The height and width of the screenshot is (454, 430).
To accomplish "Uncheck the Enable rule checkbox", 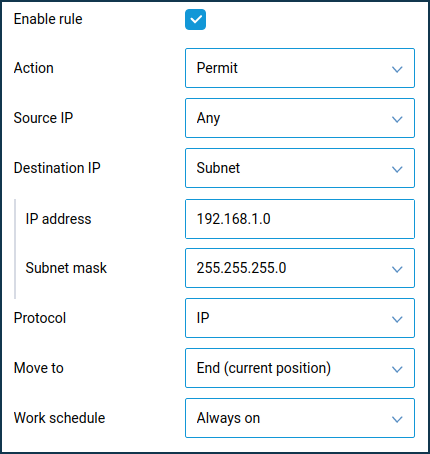I will point(195,19).
